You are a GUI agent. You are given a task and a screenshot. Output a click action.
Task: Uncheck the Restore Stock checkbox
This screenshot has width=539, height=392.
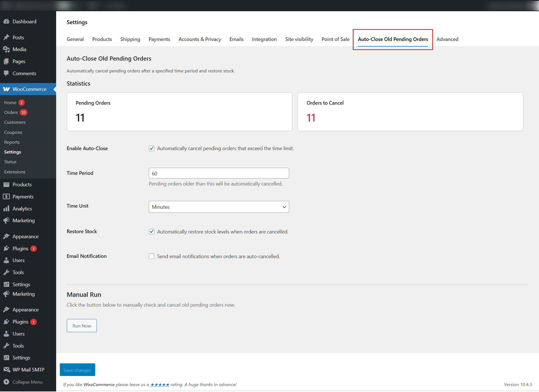152,231
